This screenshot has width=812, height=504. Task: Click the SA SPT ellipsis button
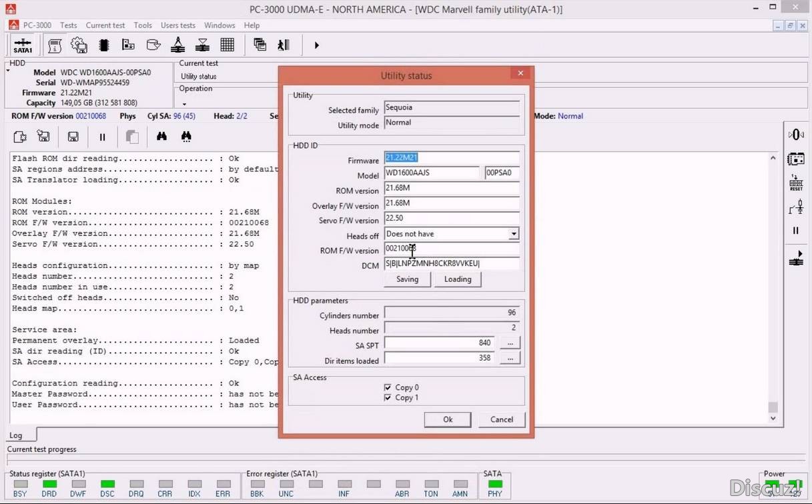(510, 343)
